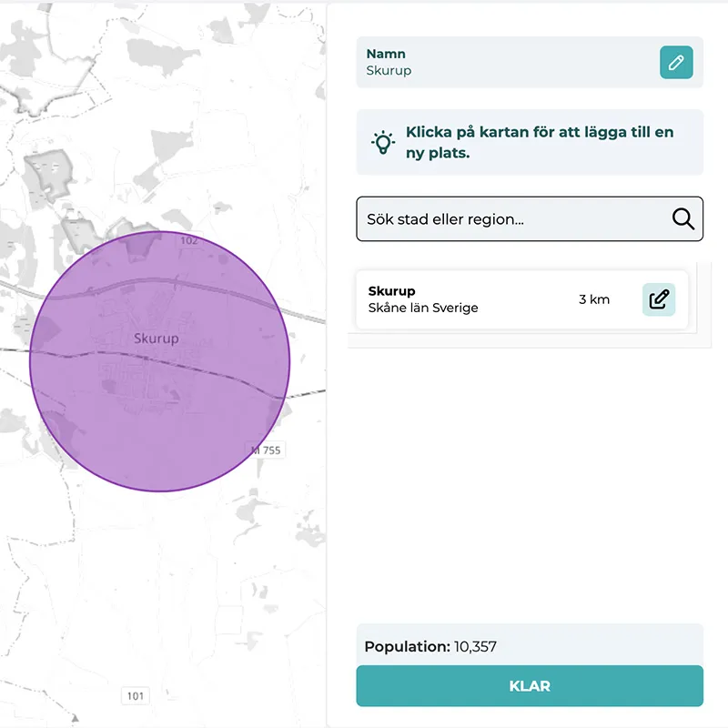Click the magnifying glass search icon
The image size is (728, 728).
[x=682, y=218]
